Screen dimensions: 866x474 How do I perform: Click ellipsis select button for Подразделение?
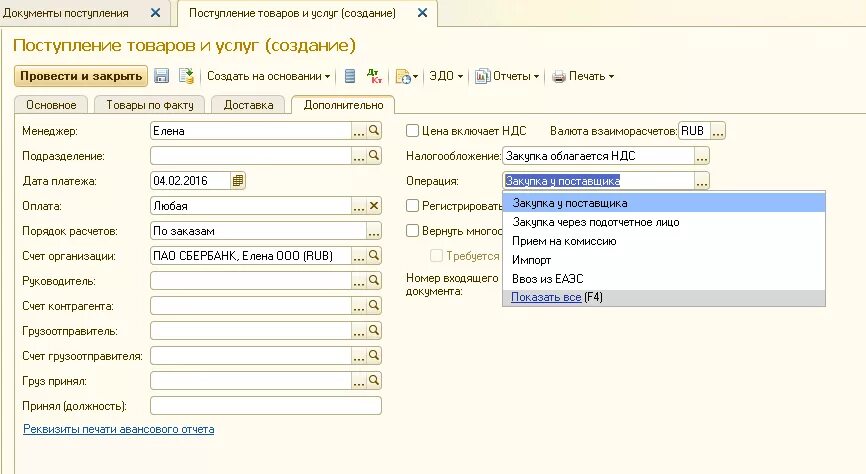coord(359,156)
